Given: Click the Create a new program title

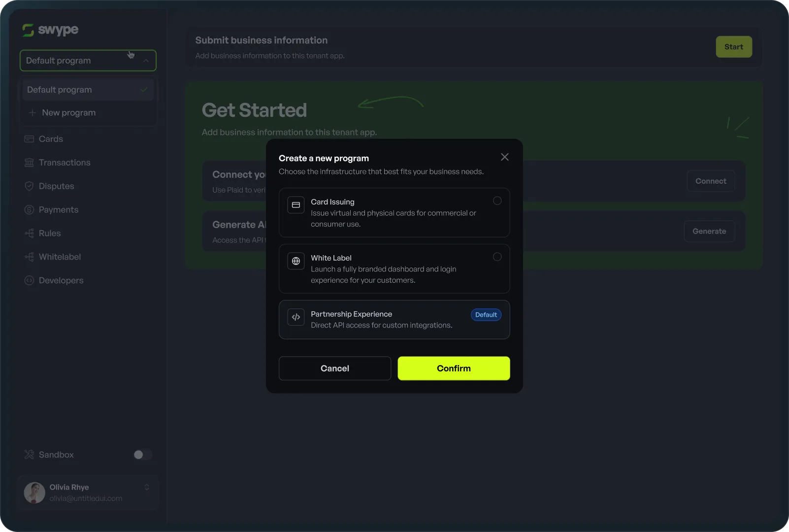Looking at the screenshot, I should pos(324,159).
